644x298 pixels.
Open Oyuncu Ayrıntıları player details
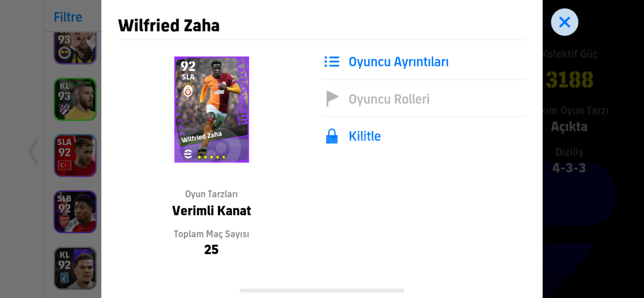coord(398,62)
